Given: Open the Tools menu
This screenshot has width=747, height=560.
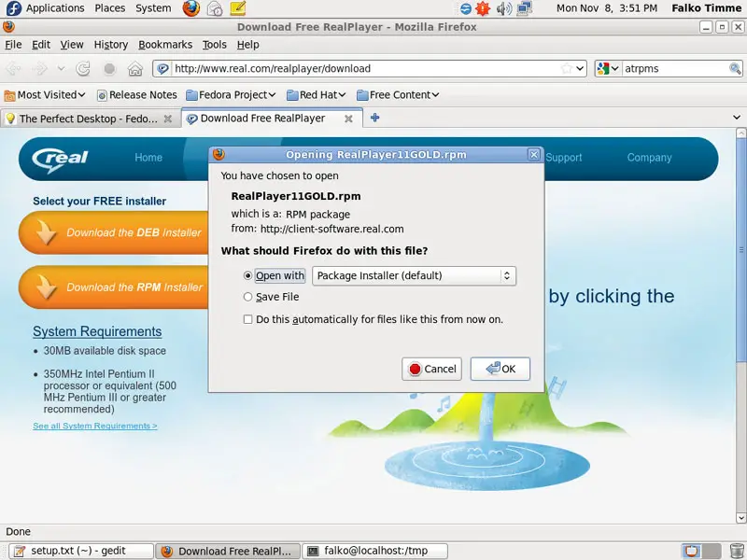Looking at the screenshot, I should 215,44.
